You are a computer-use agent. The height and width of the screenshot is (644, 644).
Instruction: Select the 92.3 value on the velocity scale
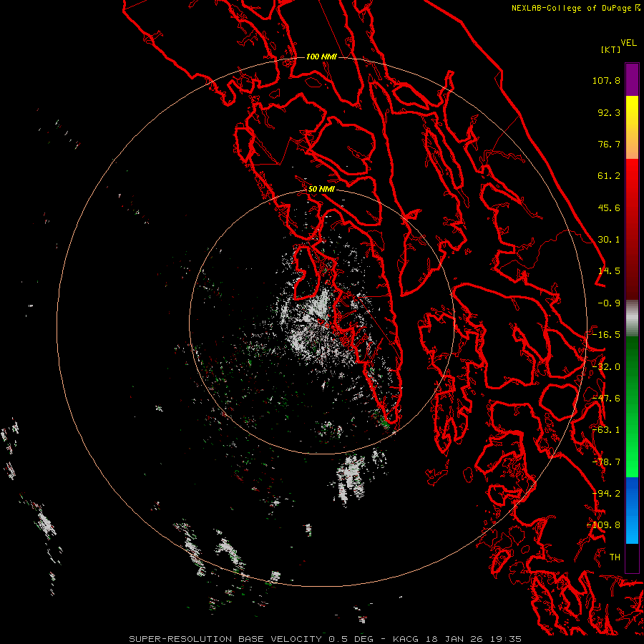(x=609, y=112)
